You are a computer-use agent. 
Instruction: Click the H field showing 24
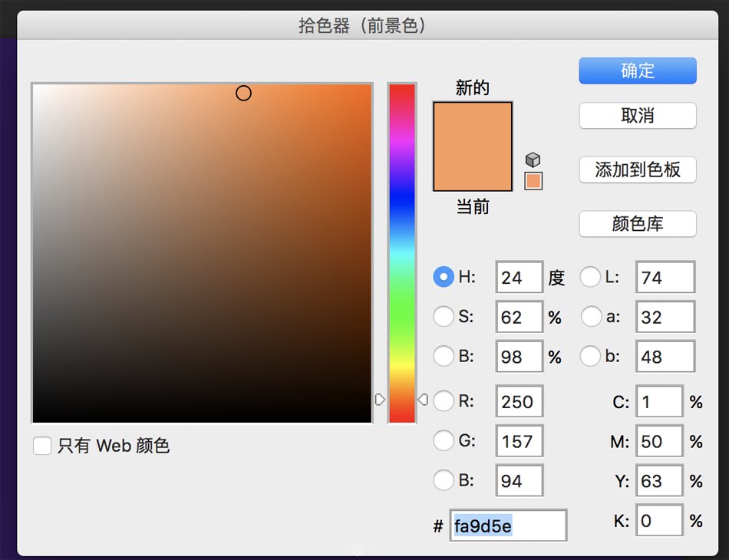click(x=520, y=277)
